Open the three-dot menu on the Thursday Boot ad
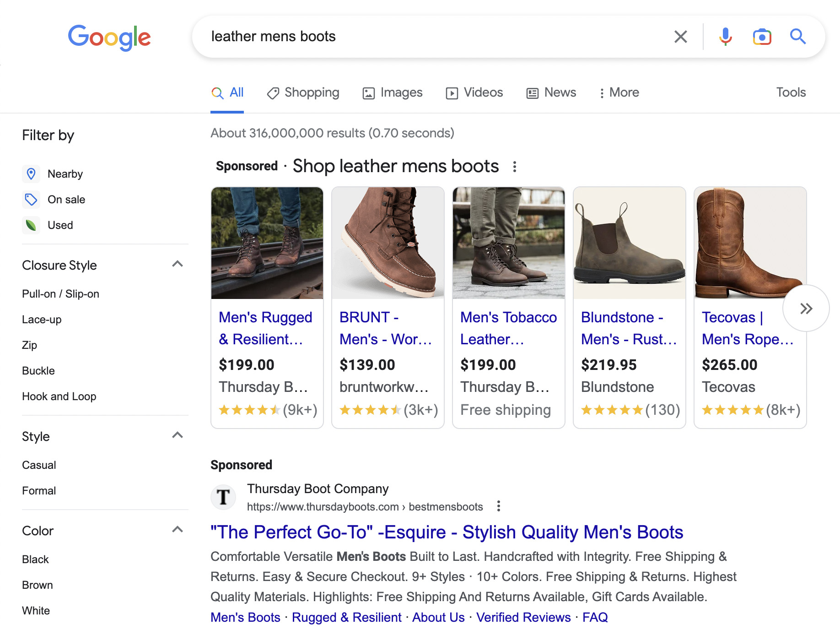 click(498, 506)
